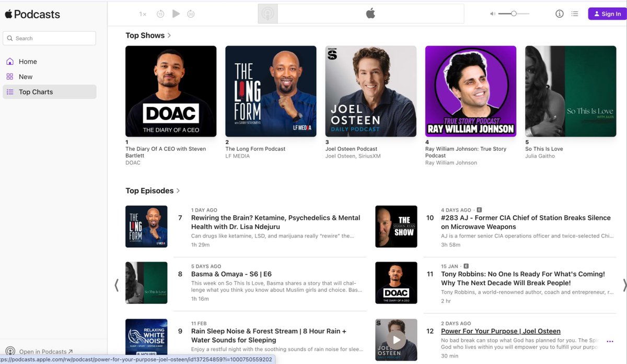Open the playing next queue icon

575,14
